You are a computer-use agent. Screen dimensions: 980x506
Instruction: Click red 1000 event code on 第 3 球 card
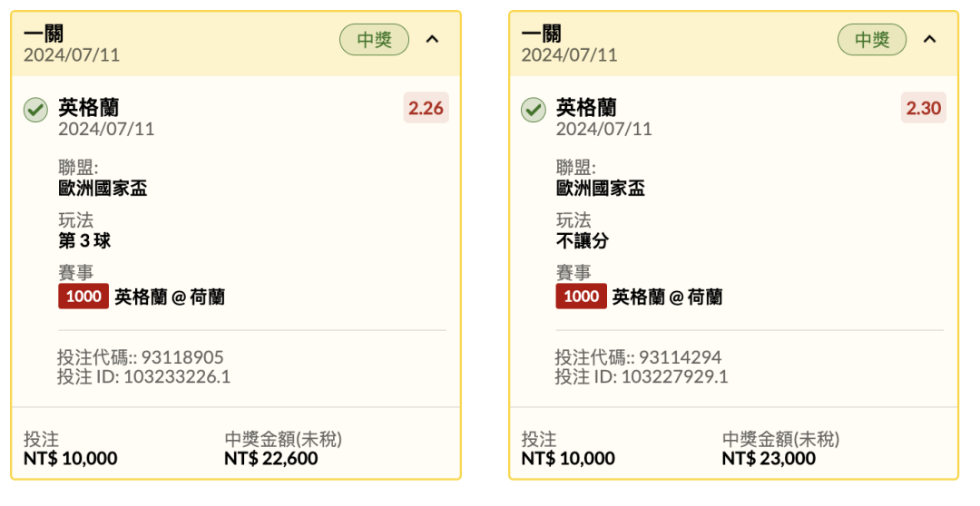(83, 297)
